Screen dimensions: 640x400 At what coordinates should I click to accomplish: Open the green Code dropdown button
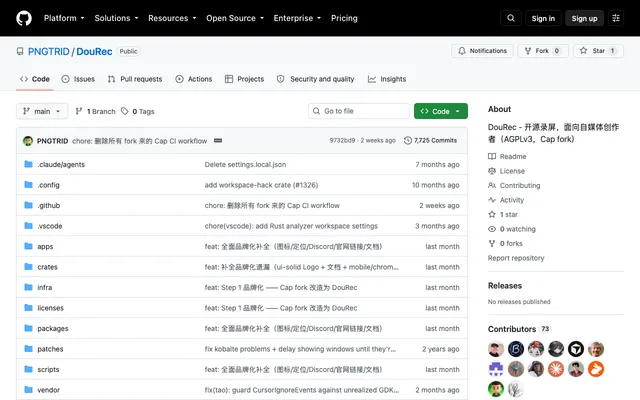click(x=440, y=111)
